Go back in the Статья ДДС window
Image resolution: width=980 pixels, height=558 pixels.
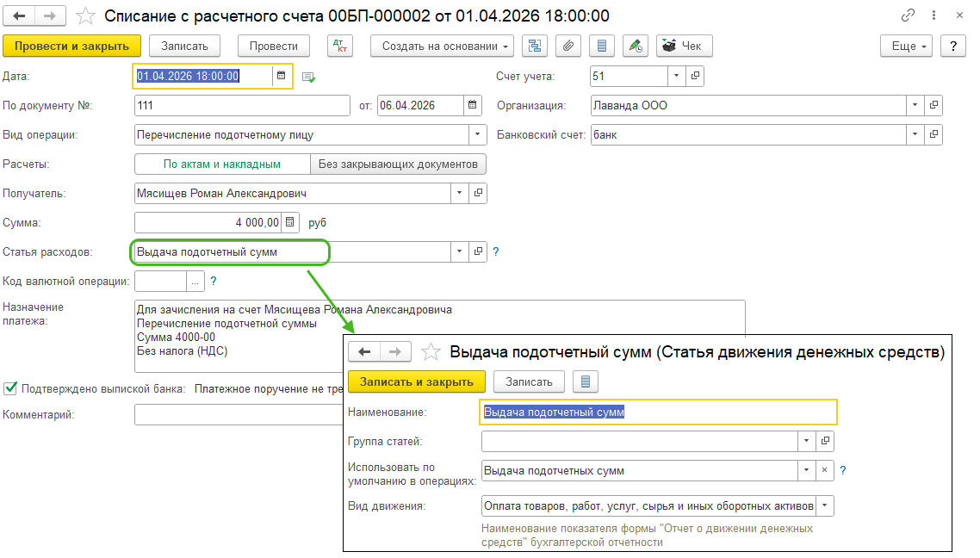[x=364, y=352]
